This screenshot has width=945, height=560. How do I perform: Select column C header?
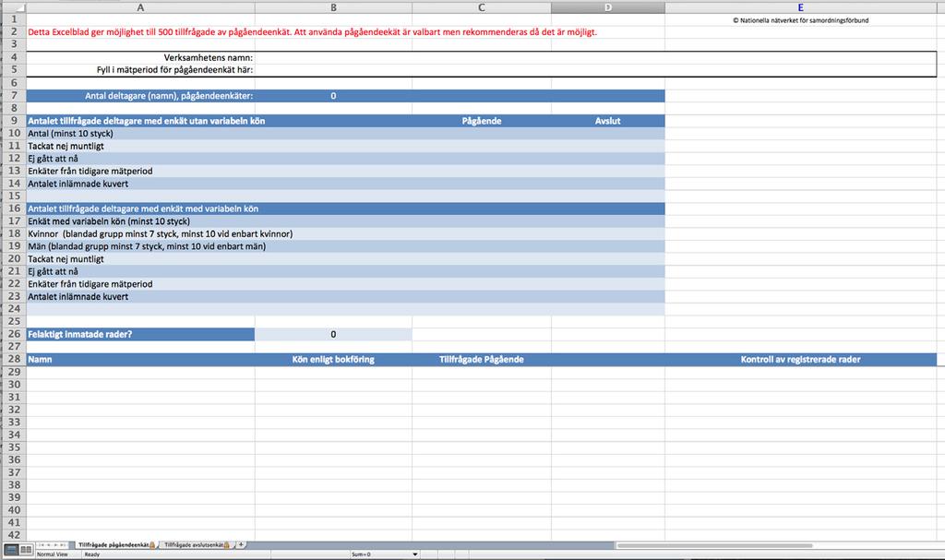482,7
